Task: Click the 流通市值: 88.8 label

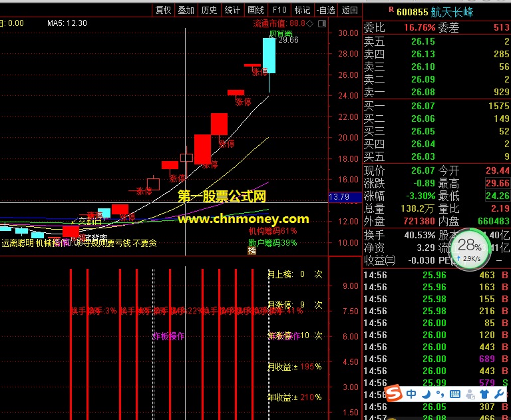Action: click(279, 23)
